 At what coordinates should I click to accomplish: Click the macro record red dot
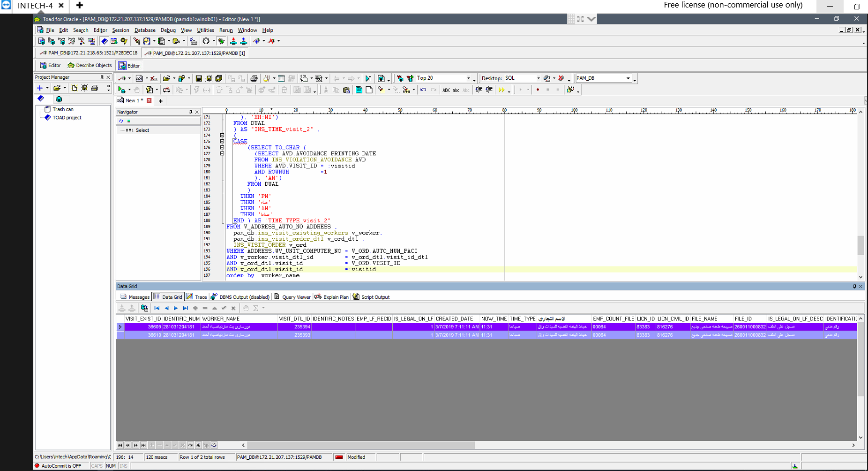(538, 90)
